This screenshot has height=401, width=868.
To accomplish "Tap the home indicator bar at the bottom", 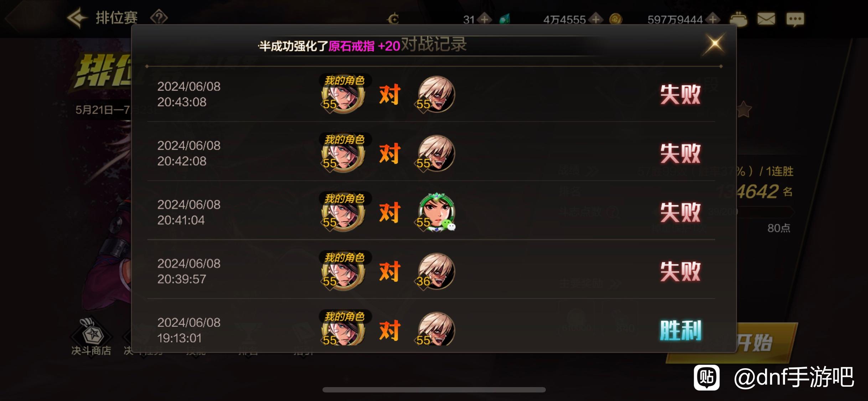I will (434, 390).
